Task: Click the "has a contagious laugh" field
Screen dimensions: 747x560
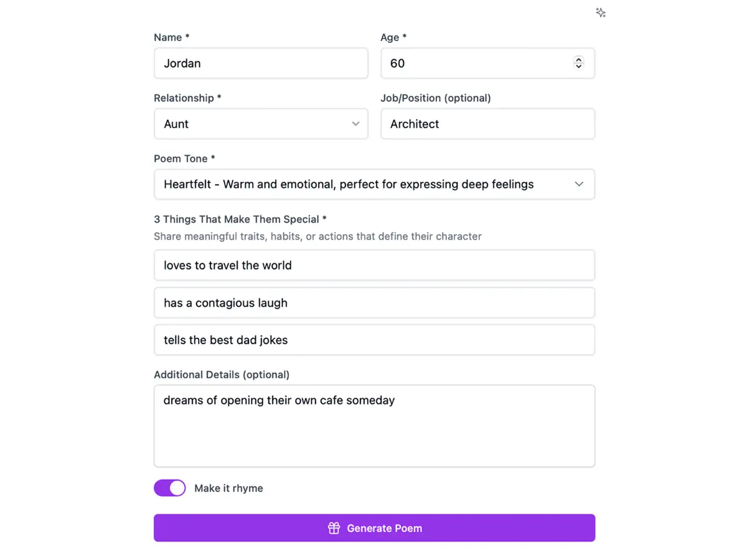Action: (374, 303)
